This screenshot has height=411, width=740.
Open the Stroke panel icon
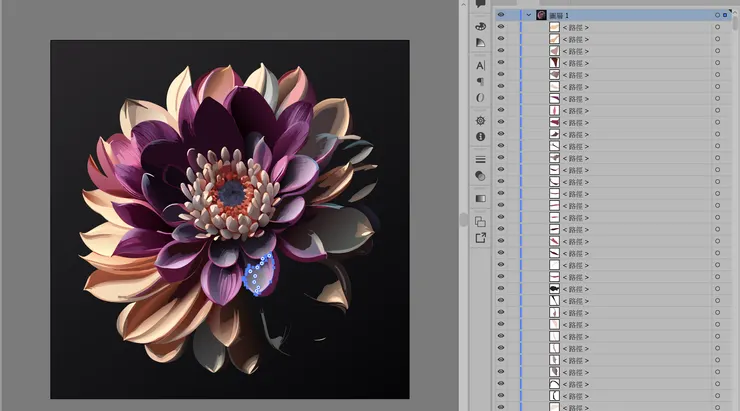pos(480,159)
